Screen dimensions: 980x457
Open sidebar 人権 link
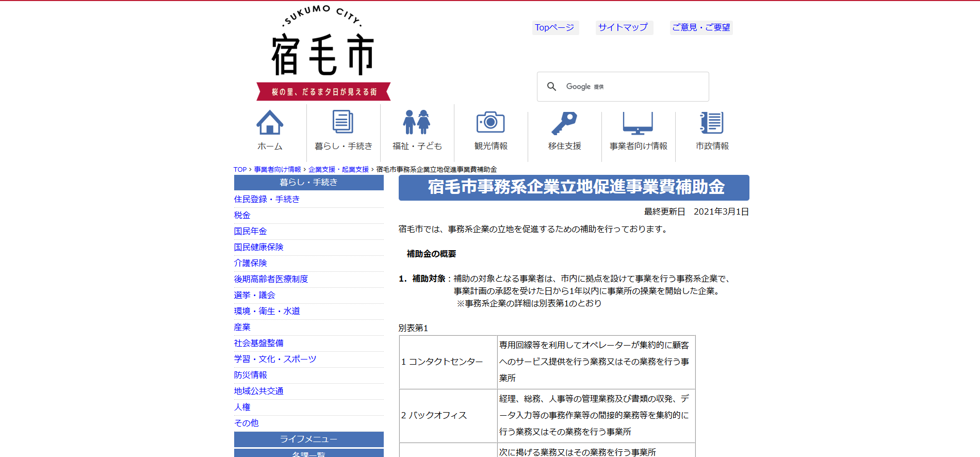tap(242, 407)
